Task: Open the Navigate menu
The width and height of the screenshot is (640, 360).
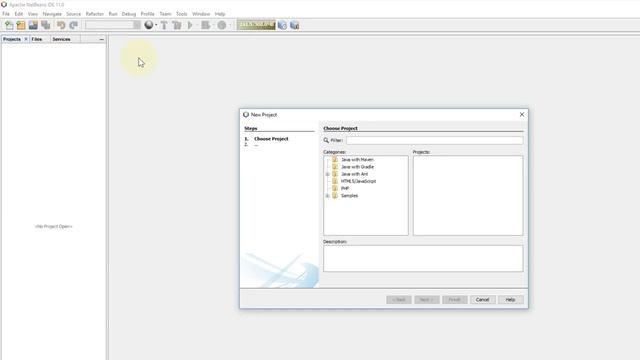Action: click(52, 14)
